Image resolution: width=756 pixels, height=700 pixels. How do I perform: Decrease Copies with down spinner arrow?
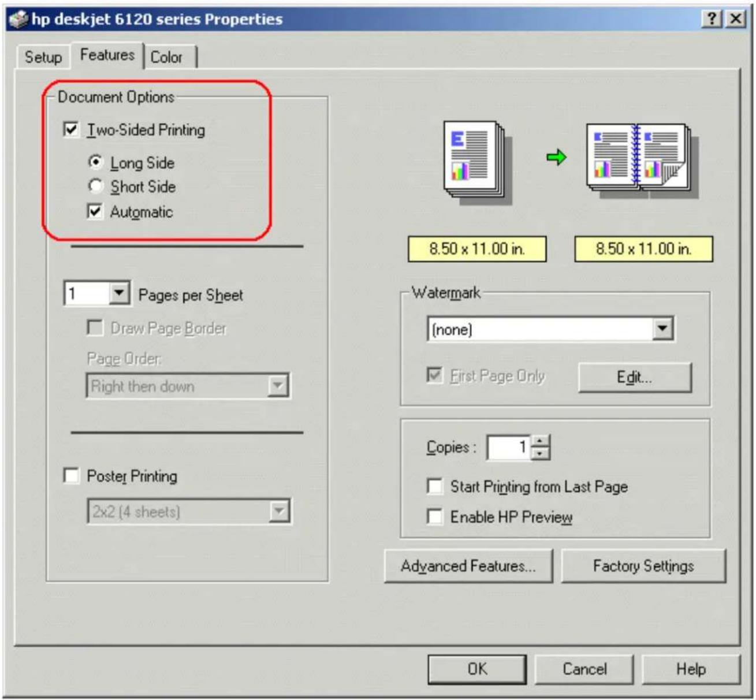[540, 454]
